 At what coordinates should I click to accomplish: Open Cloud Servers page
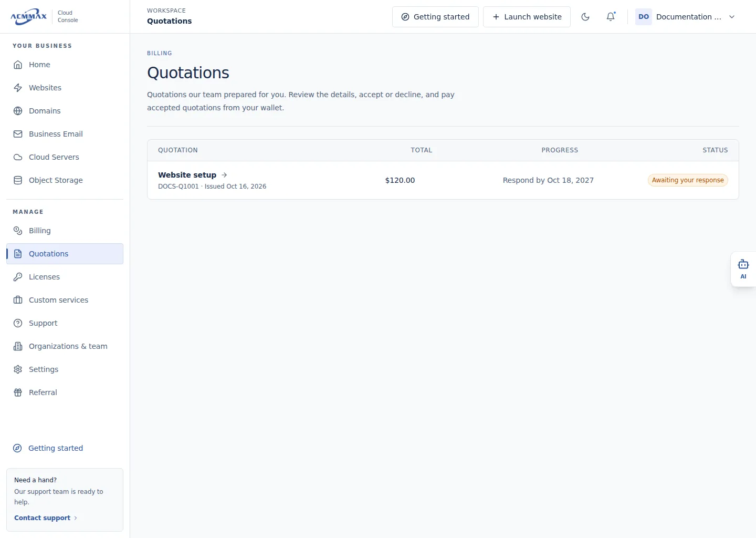click(x=65, y=157)
